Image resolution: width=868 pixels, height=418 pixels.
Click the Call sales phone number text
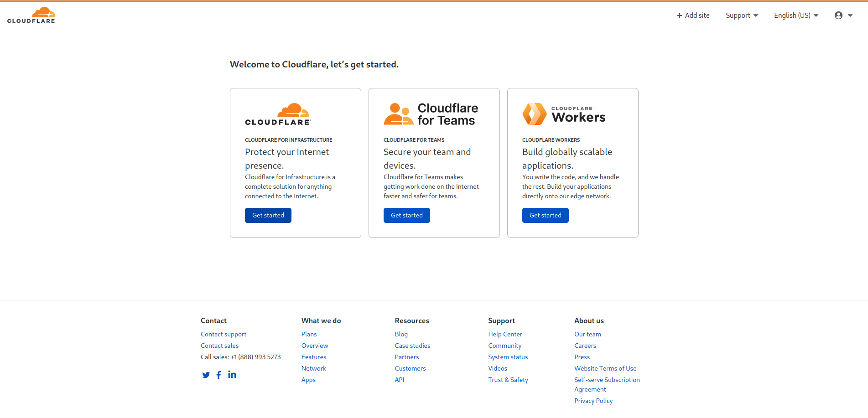pos(241,357)
